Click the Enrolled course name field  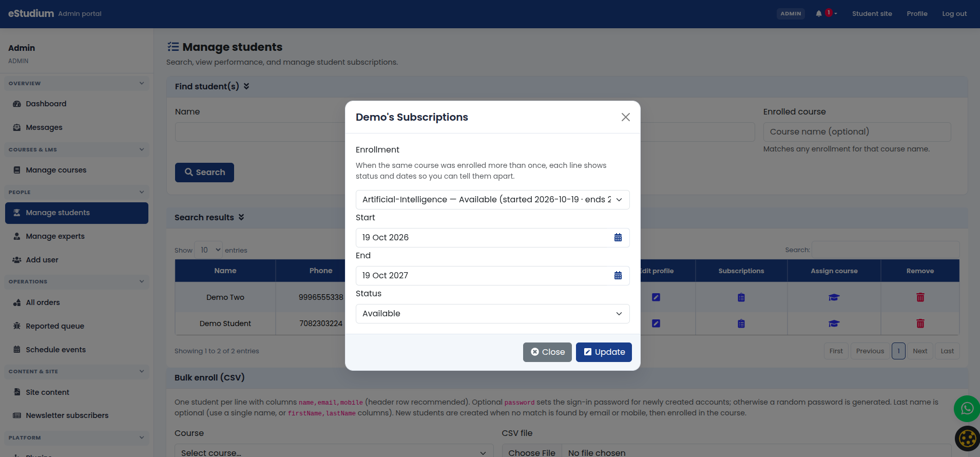pos(857,131)
